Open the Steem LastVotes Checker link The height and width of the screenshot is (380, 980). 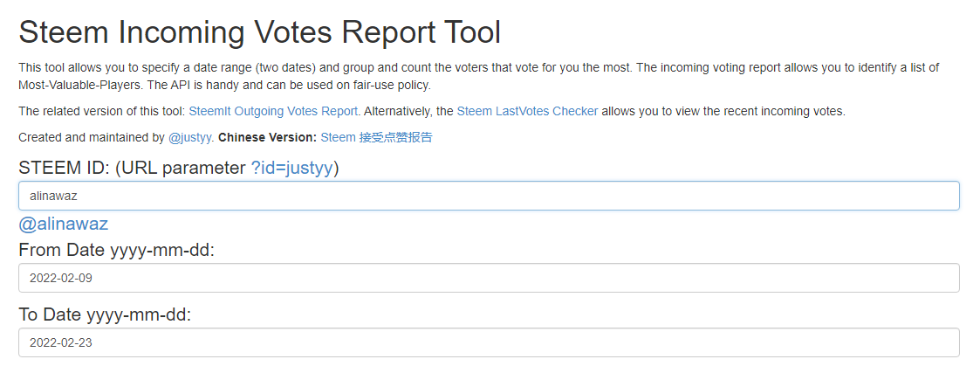527,112
